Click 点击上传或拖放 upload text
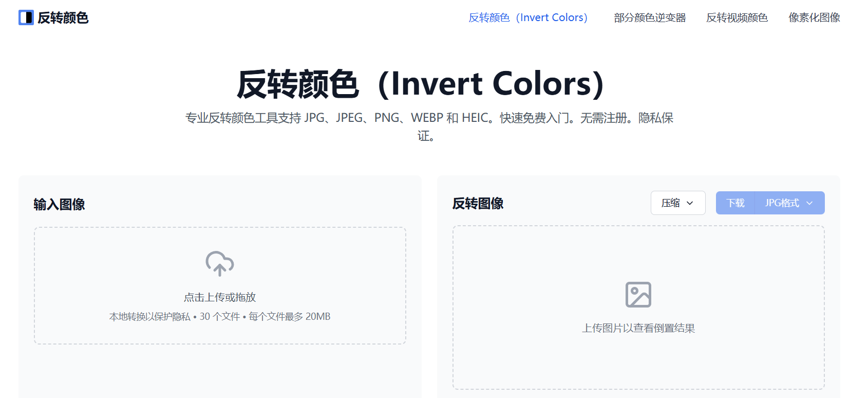The image size is (868, 398). point(220,297)
